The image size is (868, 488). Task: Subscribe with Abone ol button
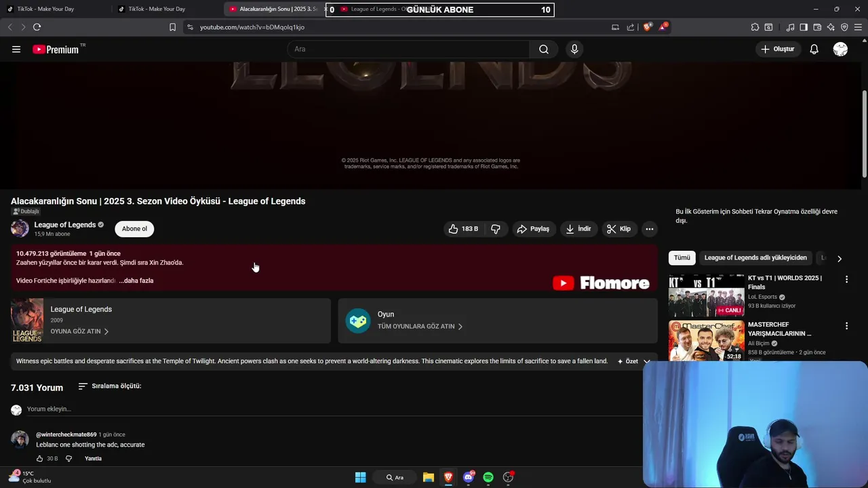click(x=134, y=229)
